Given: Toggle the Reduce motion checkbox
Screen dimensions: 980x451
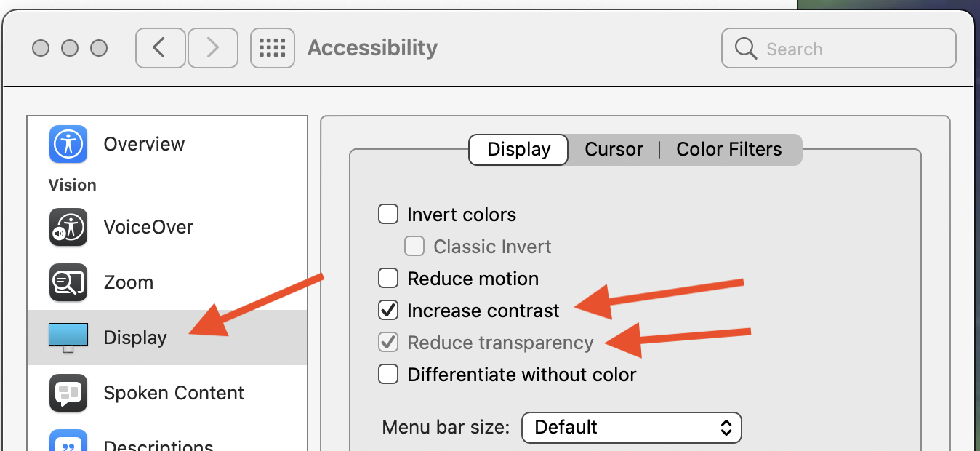Looking at the screenshot, I should pyautogui.click(x=389, y=279).
